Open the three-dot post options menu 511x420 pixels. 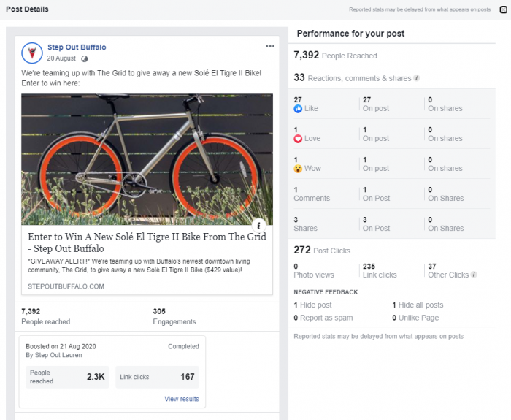click(270, 46)
